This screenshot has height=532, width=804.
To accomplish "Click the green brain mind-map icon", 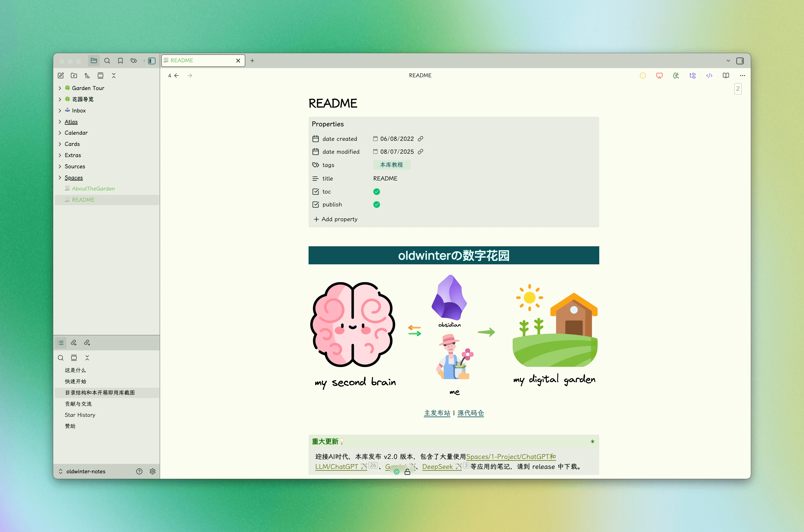I will (x=676, y=76).
